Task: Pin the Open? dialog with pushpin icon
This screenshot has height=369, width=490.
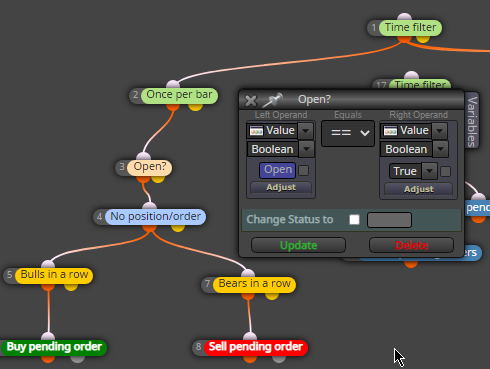Action: 273,100
